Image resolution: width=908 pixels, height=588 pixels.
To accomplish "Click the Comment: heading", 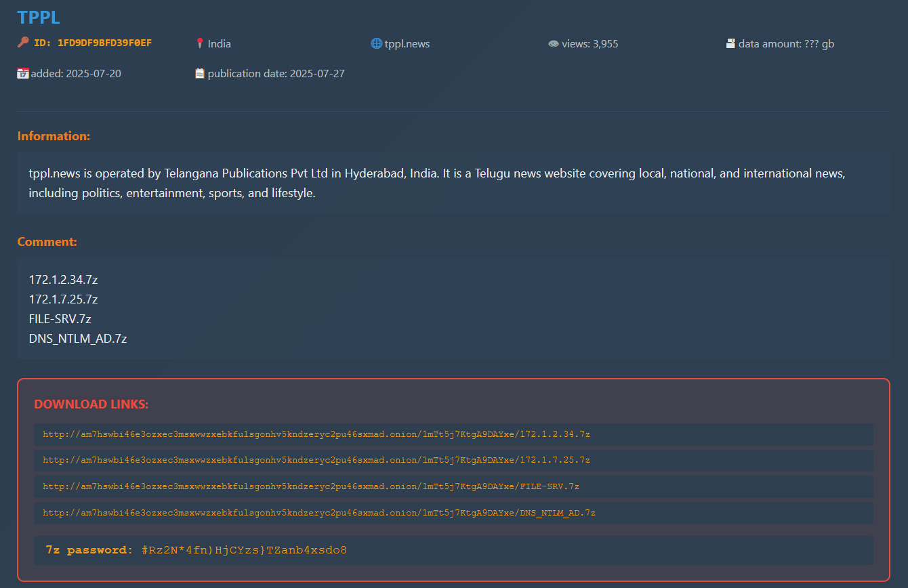I will (x=47, y=242).
